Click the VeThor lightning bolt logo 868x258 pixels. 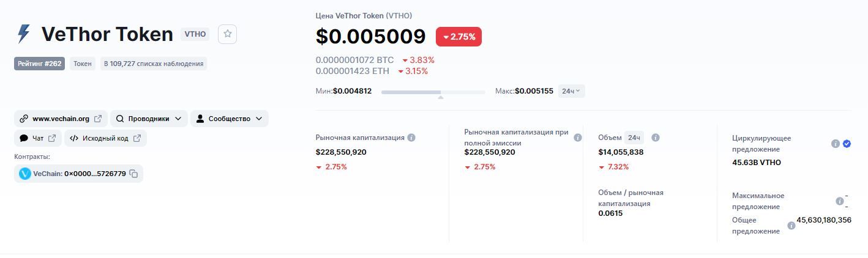point(24,34)
